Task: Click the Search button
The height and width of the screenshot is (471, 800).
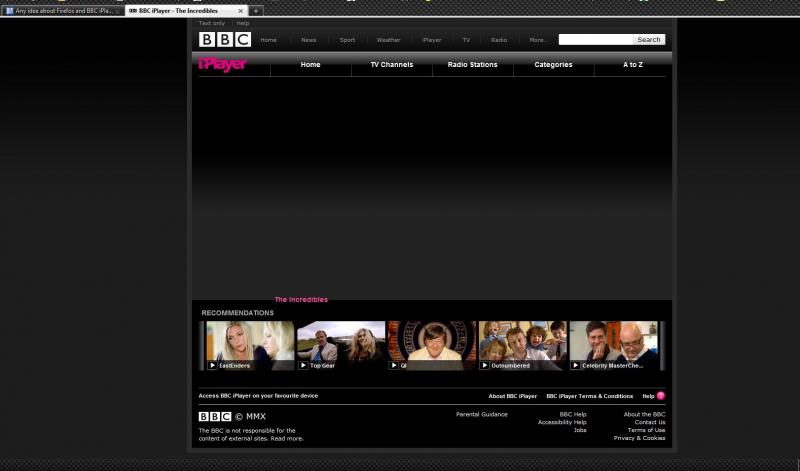Action: [x=649, y=40]
